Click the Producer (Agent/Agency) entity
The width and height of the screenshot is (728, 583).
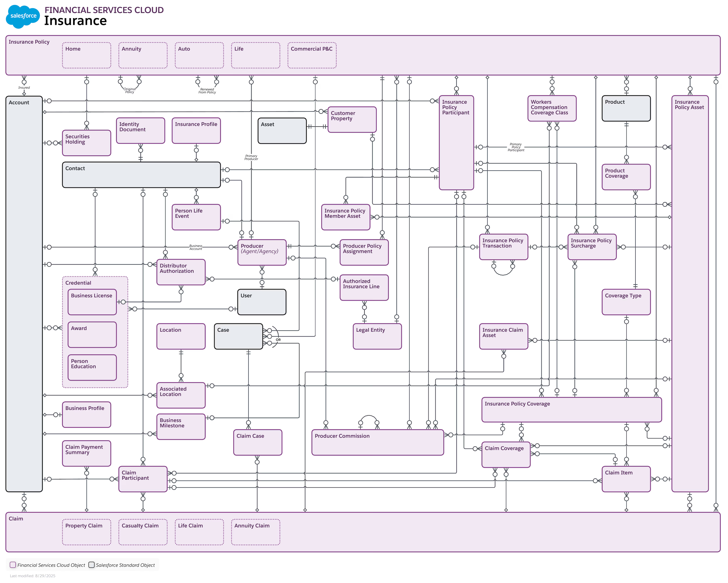(x=262, y=252)
